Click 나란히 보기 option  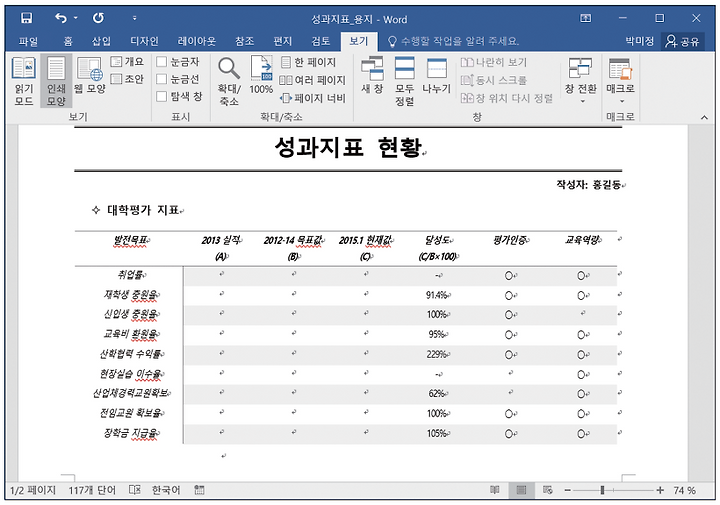pos(494,62)
